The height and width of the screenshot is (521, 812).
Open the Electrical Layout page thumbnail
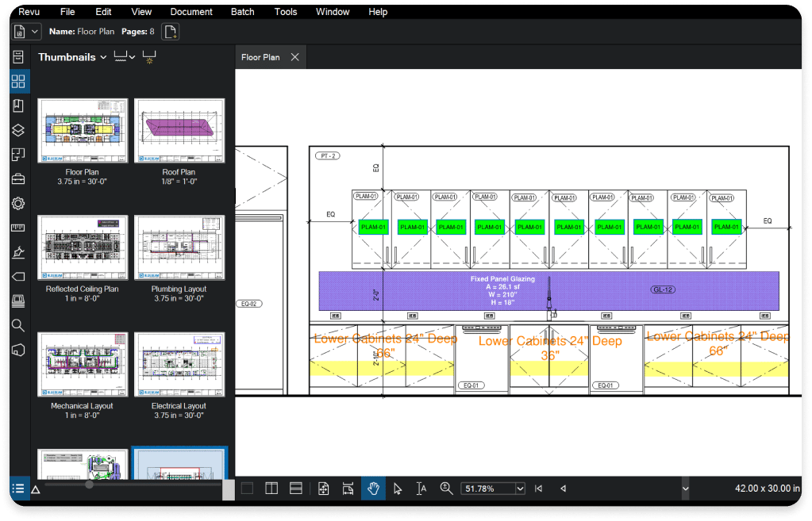pyautogui.click(x=179, y=363)
